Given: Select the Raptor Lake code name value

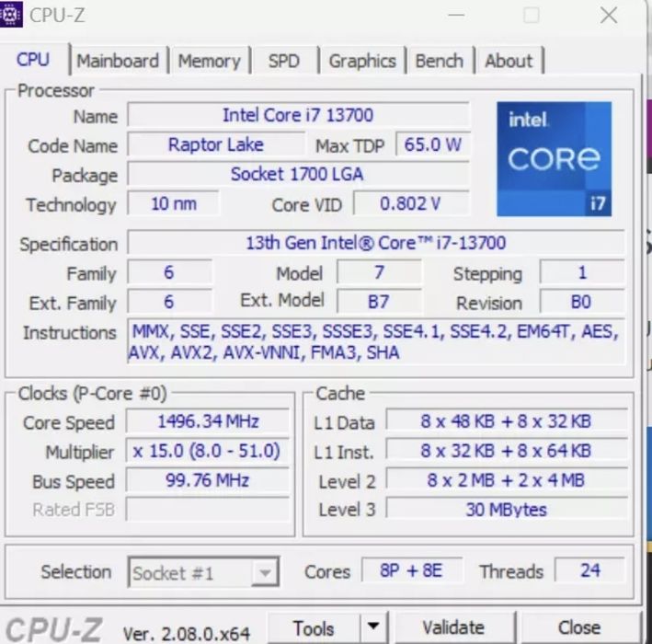Looking at the screenshot, I should (216, 144).
